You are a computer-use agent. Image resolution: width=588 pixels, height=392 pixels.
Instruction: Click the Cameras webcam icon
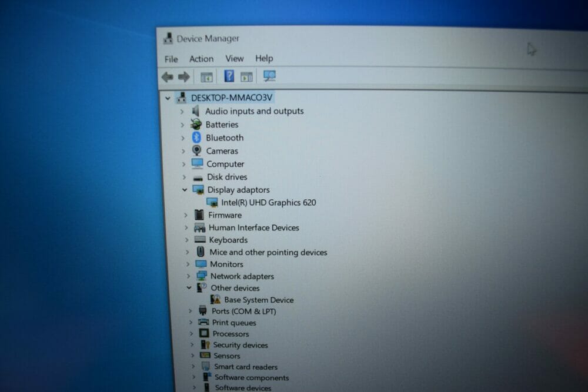tap(196, 150)
